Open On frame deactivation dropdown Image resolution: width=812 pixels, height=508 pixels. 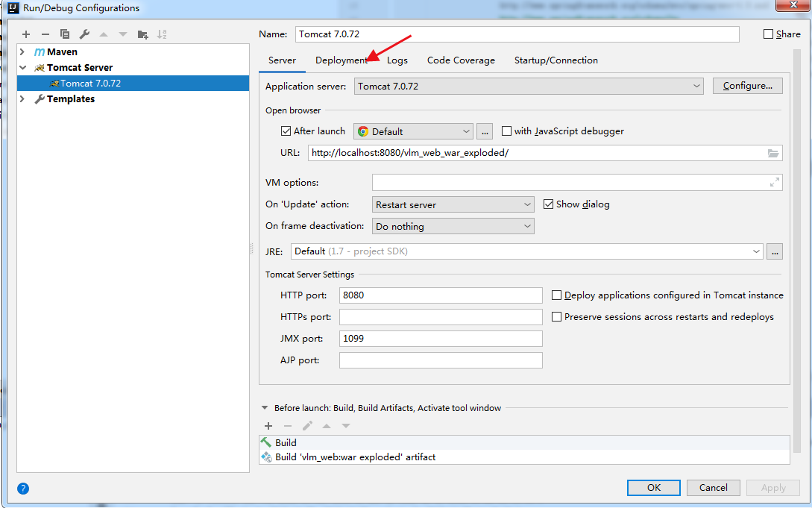point(453,226)
